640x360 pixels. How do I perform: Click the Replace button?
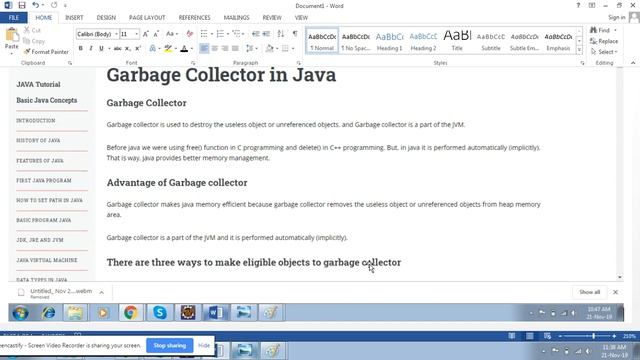pyautogui.click(x=604, y=41)
